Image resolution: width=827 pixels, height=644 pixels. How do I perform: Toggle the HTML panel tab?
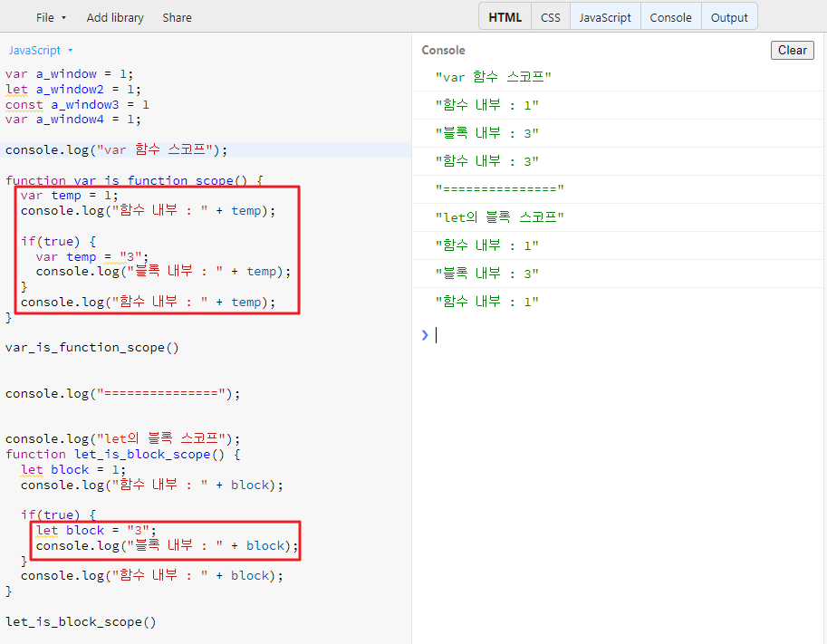tap(505, 17)
